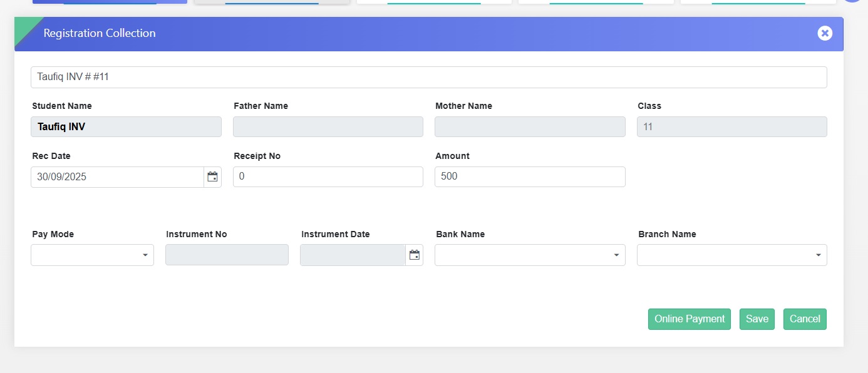Open the Rec Date calendar picker
Viewport: 868px width, 373px height.
coord(213,177)
